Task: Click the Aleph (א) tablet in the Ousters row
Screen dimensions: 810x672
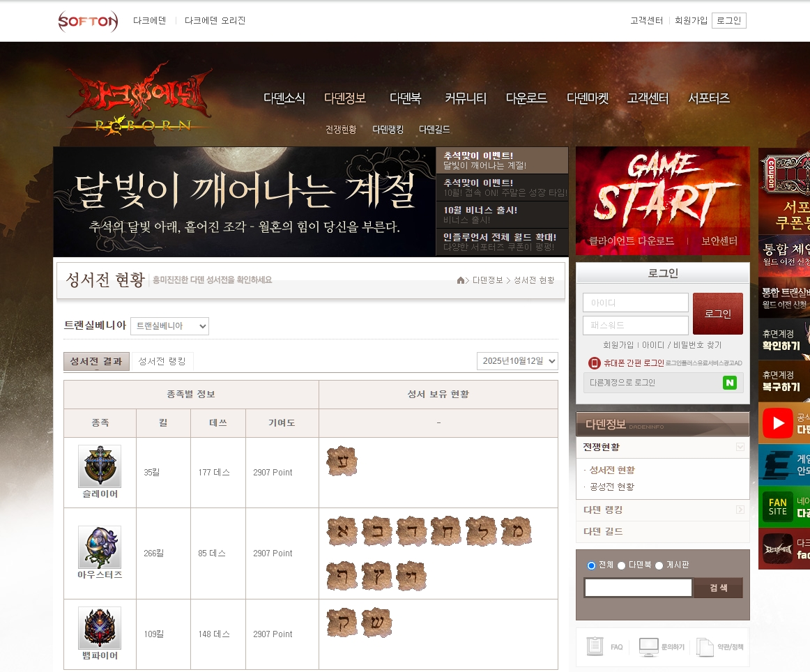Action: pos(342,531)
